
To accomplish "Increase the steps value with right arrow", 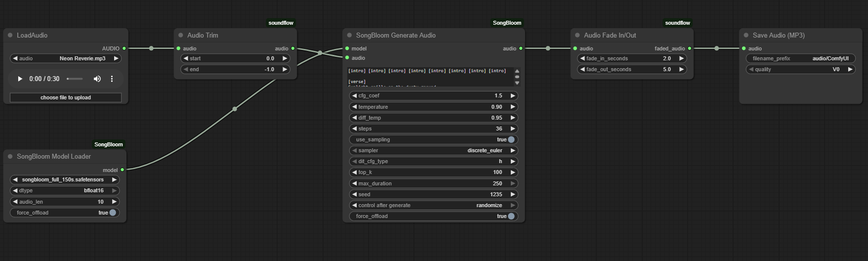I will pyautogui.click(x=513, y=129).
